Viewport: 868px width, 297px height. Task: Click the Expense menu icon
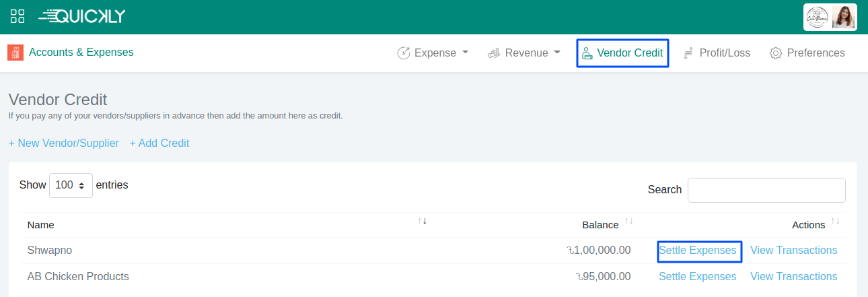pyautogui.click(x=404, y=53)
